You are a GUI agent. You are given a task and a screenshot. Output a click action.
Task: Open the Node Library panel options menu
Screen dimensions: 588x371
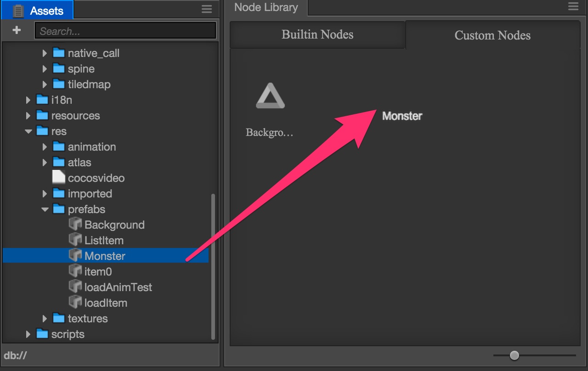(573, 6)
